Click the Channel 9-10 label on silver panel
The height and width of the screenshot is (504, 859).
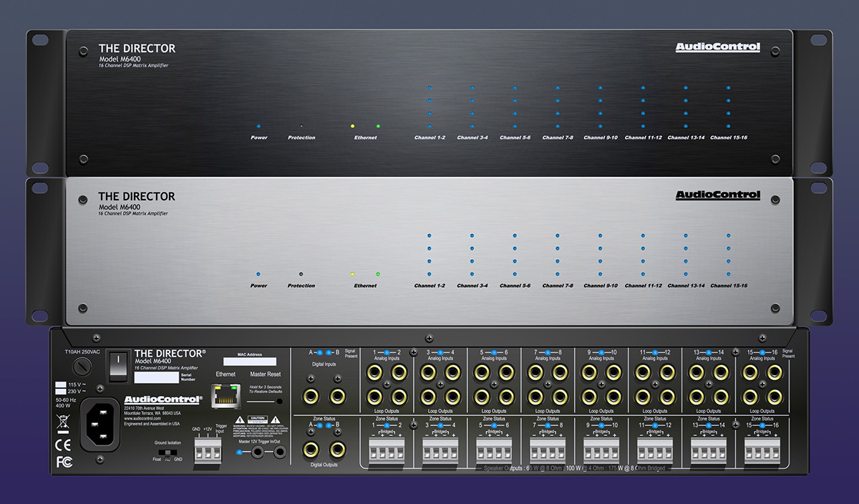point(601,286)
